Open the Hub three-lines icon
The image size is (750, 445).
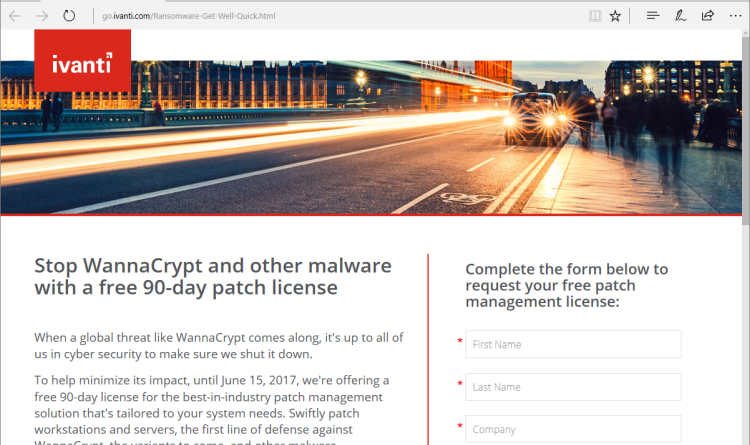653,16
